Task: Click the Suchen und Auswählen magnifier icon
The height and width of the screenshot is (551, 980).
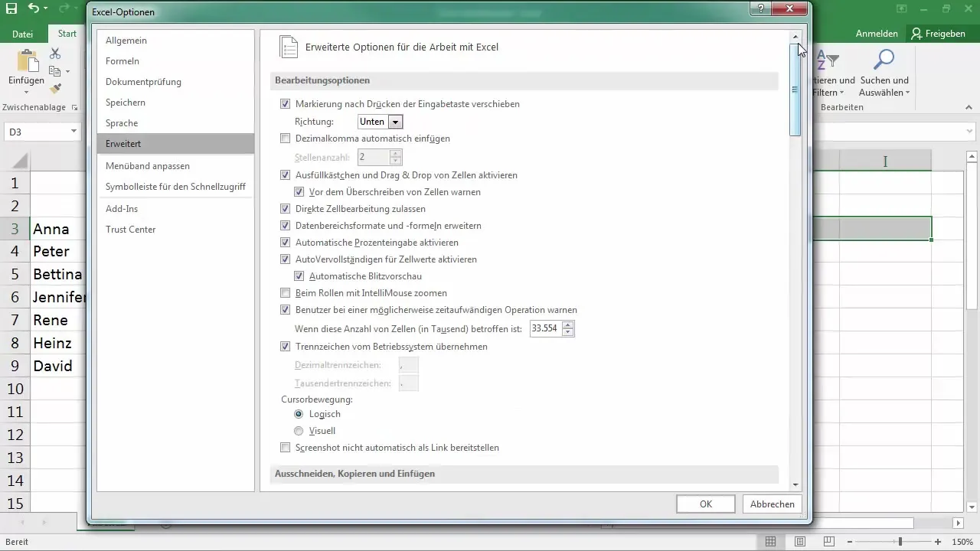Action: (x=884, y=60)
